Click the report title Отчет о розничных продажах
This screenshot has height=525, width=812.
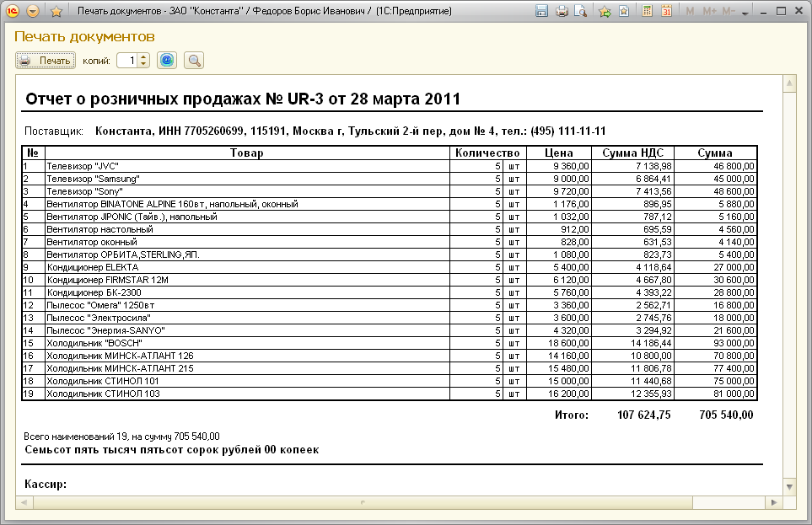click(x=243, y=99)
